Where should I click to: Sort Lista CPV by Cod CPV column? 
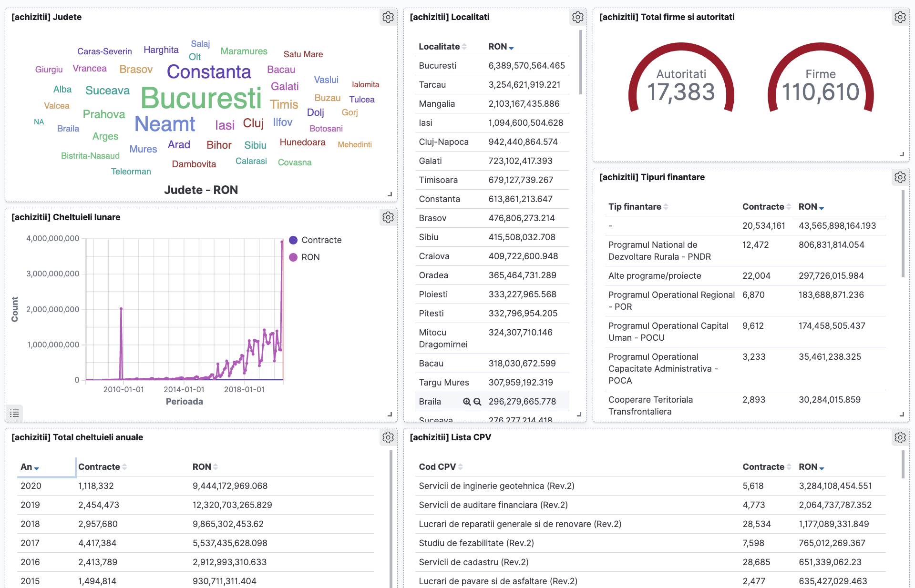441,467
